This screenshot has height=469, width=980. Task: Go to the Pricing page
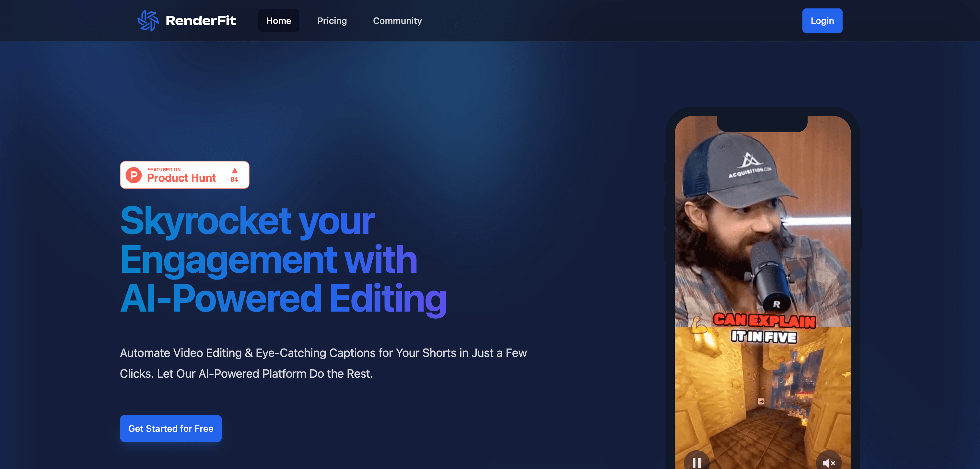click(332, 20)
